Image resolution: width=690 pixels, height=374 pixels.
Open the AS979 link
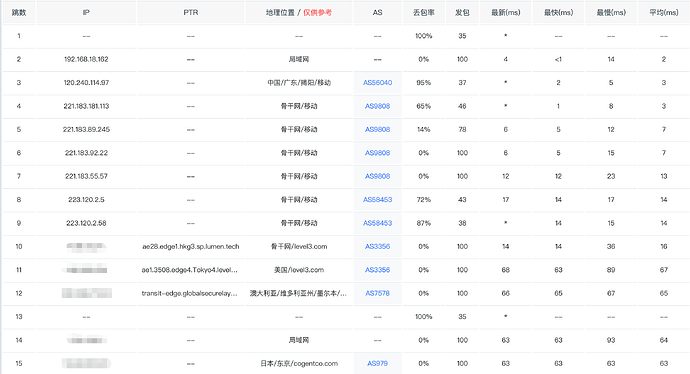tap(377, 363)
